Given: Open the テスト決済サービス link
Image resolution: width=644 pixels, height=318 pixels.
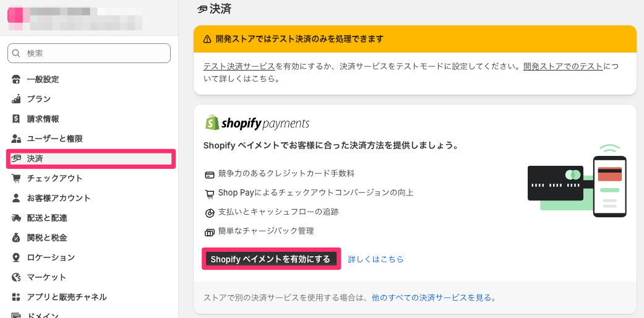Looking at the screenshot, I should pyautogui.click(x=239, y=67).
